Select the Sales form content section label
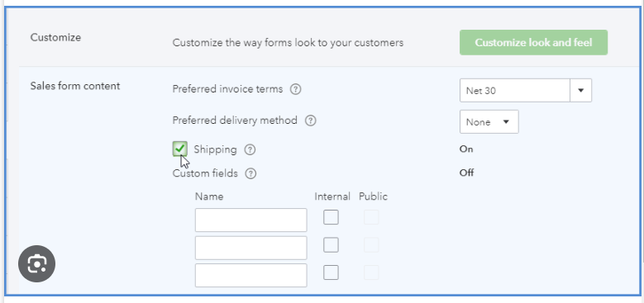The image size is (644, 303). pyautogui.click(x=75, y=86)
